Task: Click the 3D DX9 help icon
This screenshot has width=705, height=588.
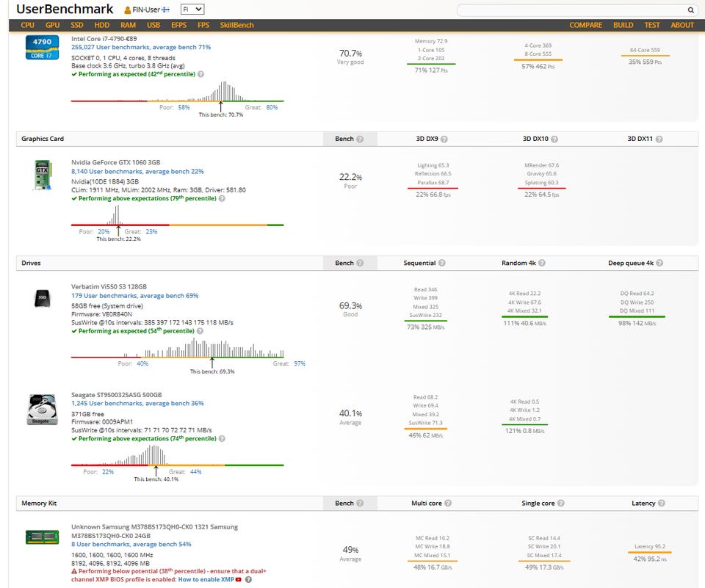Action: (x=444, y=139)
